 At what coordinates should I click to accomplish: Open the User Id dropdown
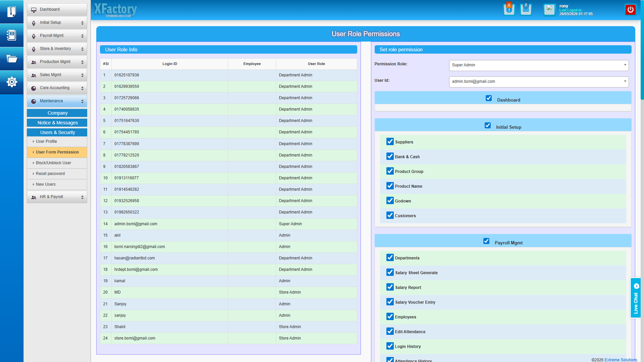click(538, 81)
